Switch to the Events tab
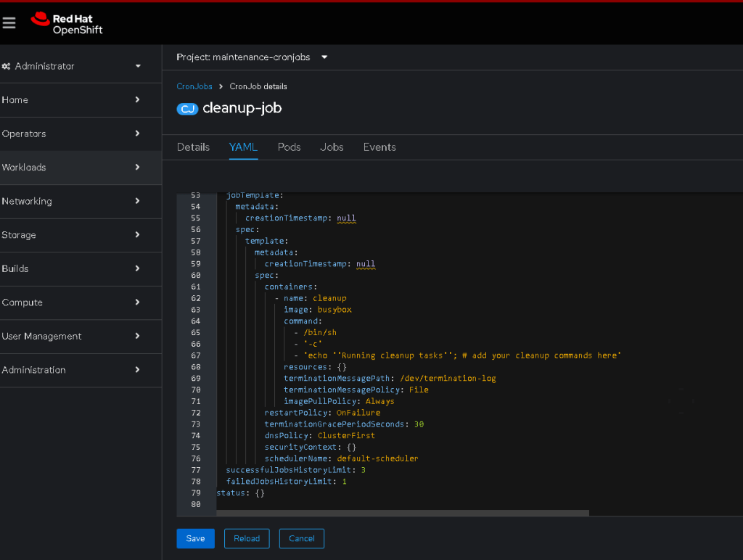743x560 pixels. (x=379, y=147)
